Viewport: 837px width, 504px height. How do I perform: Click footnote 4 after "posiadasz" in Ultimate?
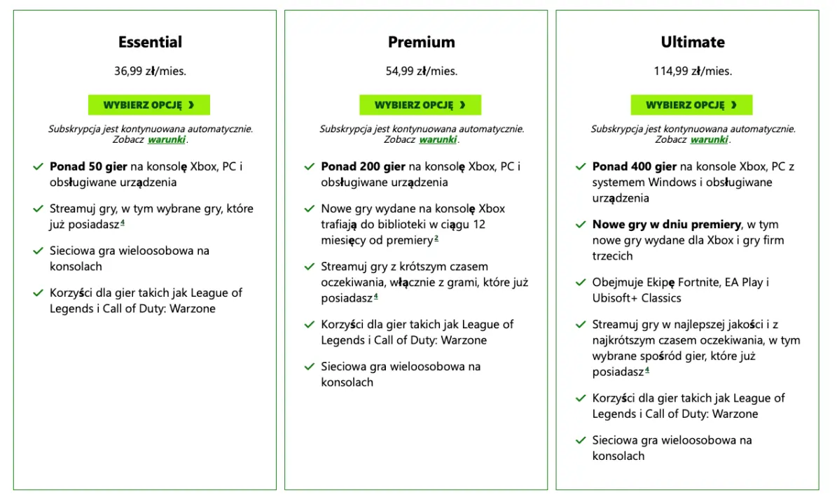(648, 368)
